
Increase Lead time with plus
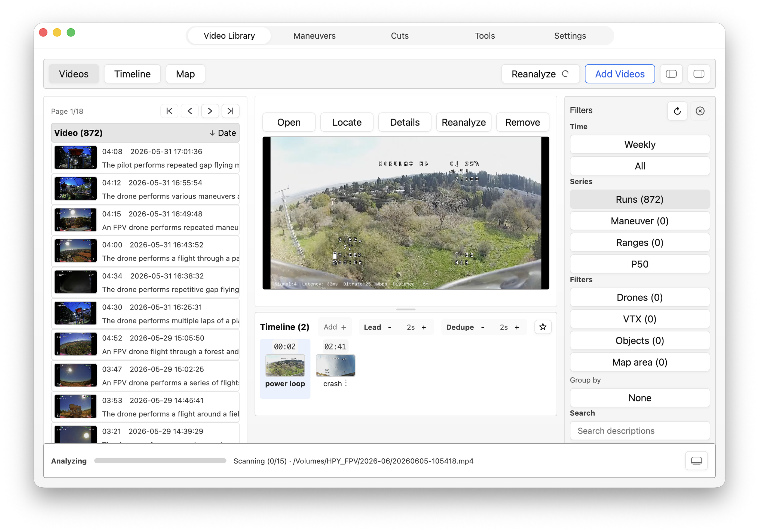tap(424, 327)
